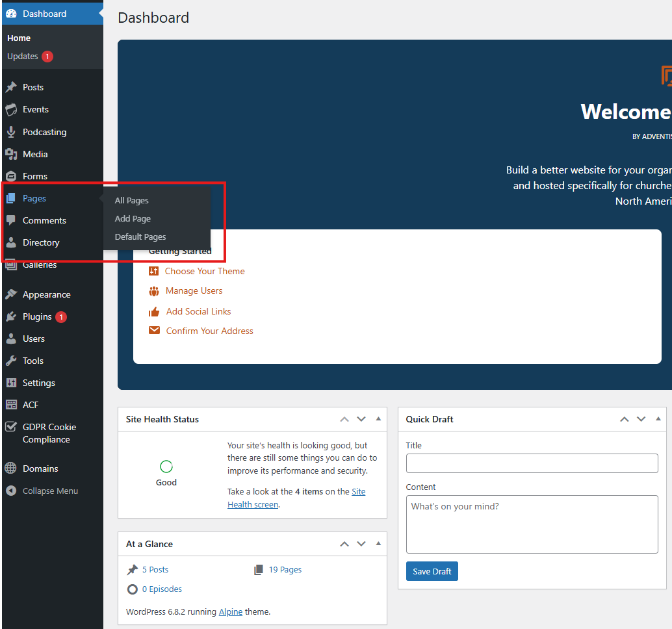
Task: Move At a Glance panel up
Action: [344, 544]
